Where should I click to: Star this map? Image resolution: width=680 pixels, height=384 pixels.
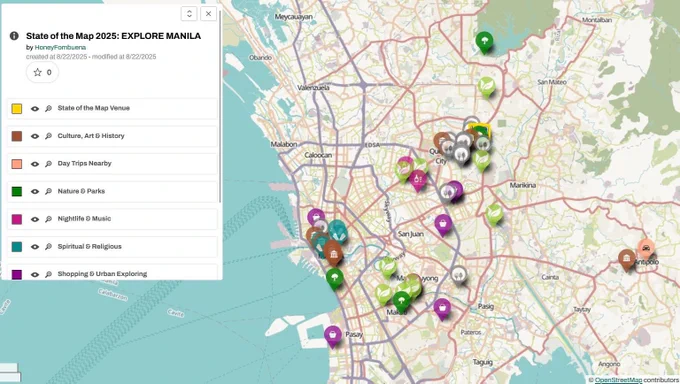click(x=42, y=72)
